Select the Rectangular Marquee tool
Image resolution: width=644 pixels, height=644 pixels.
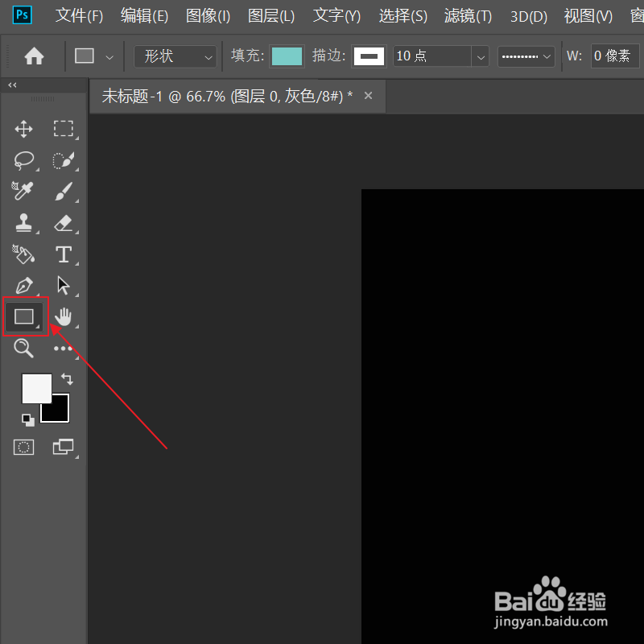(x=64, y=129)
